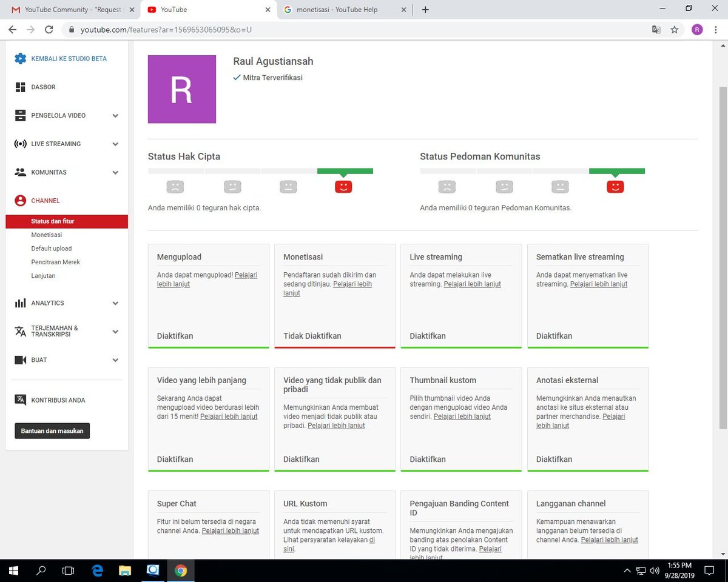The image size is (728, 582).
Task: Launch Microsoft Edge from the taskbar
Action: coord(98,570)
